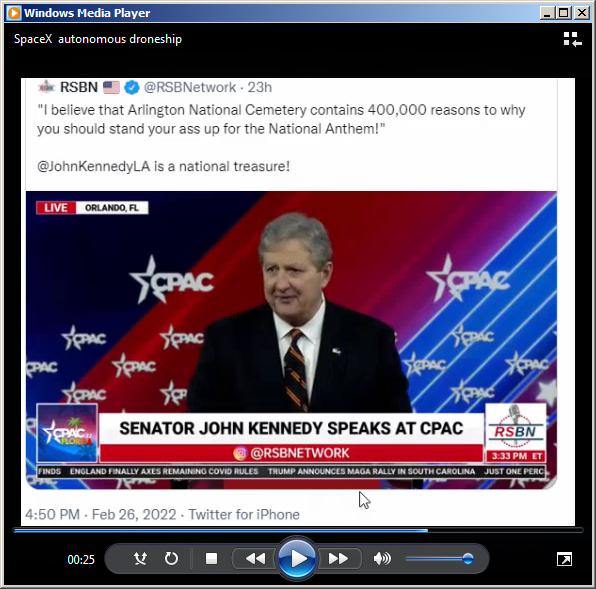Screen dimensions: 596x589
Task: Click the Twitter for iPhone source text
Action: [244, 515]
